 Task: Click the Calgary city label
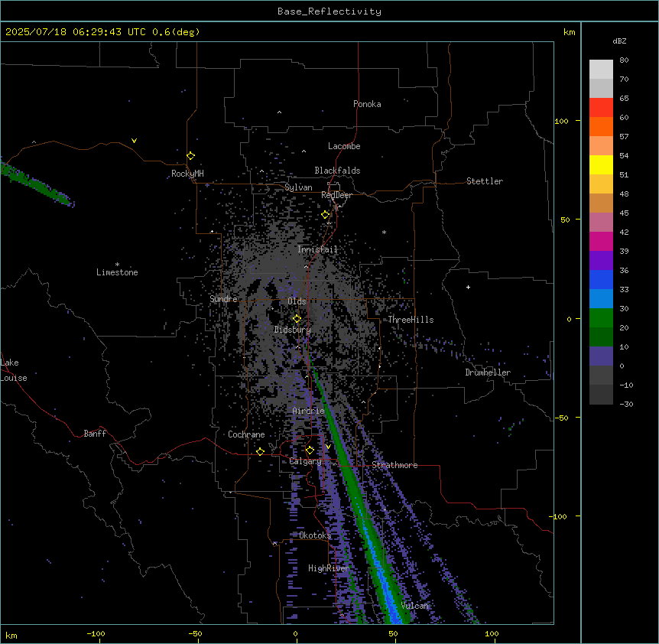point(305,461)
